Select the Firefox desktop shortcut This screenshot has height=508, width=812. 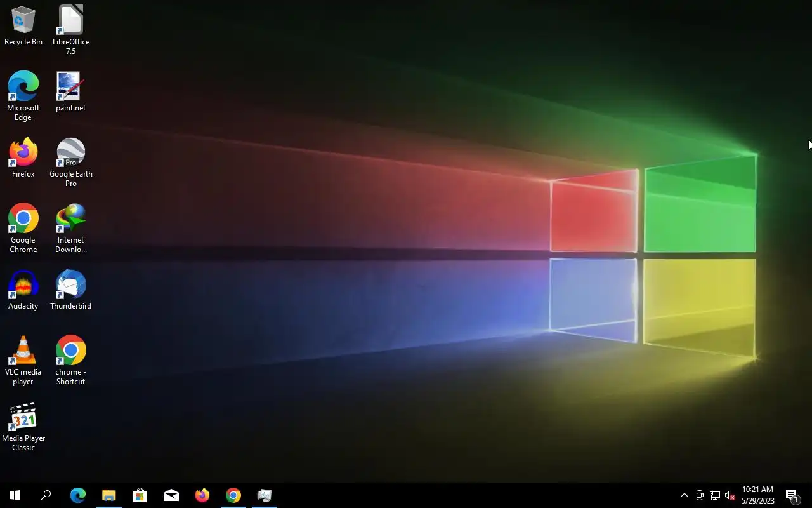(23, 157)
